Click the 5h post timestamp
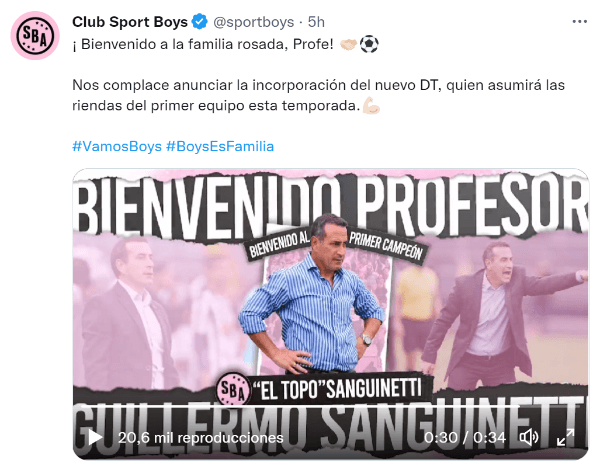This screenshot has height=466, width=600. (316, 22)
